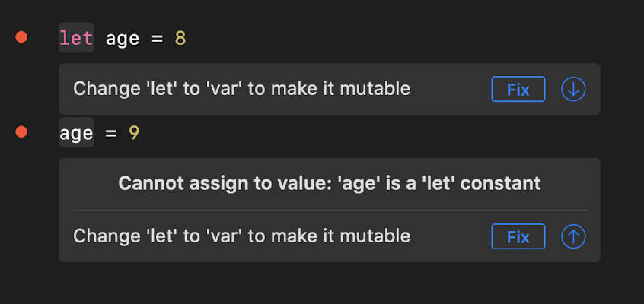The width and height of the screenshot is (644, 304).
Task: Click the top banner's 'Change let to var' message
Action: click(x=241, y=89)
